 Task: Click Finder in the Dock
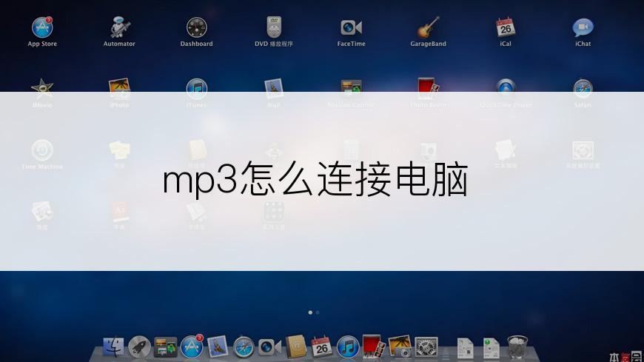pos(113,346)
